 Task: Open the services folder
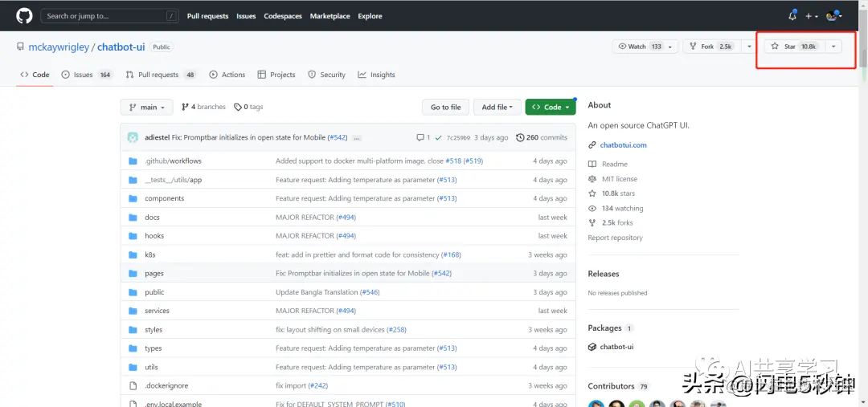point(158,311)
